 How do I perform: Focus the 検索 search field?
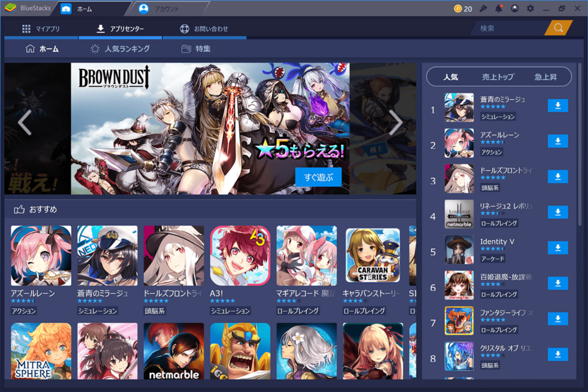509,28
